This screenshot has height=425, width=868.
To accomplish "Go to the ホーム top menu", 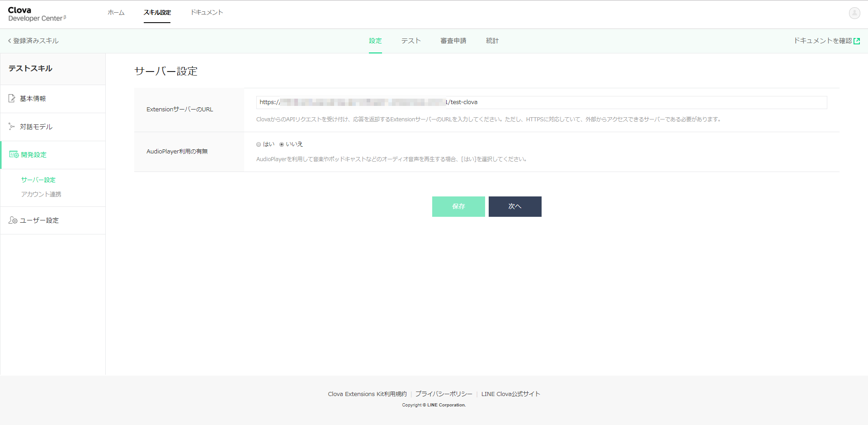I will click(x=116, y=13).
